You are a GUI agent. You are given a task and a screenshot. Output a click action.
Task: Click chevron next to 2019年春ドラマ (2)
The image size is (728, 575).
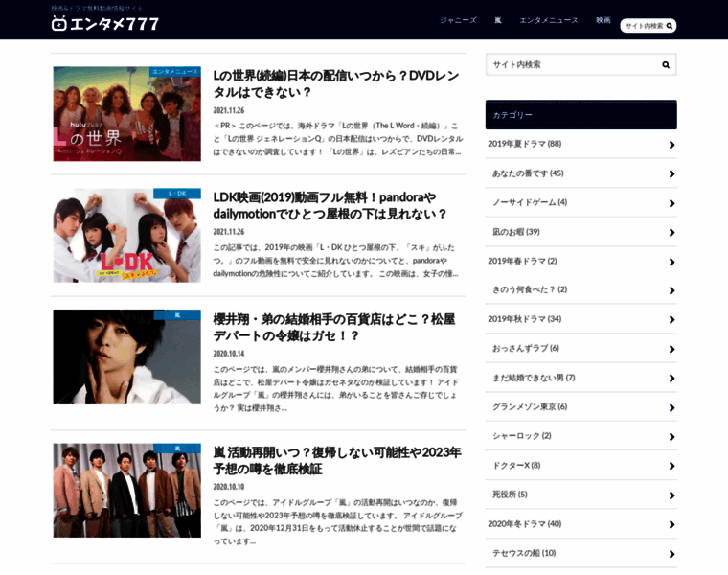(x=671, y=262)
